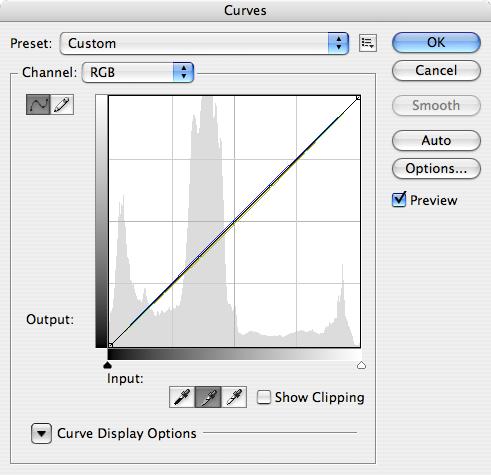Apply the Auto correction button
This screenshot has width=491, height=475.
pos(436,140)
